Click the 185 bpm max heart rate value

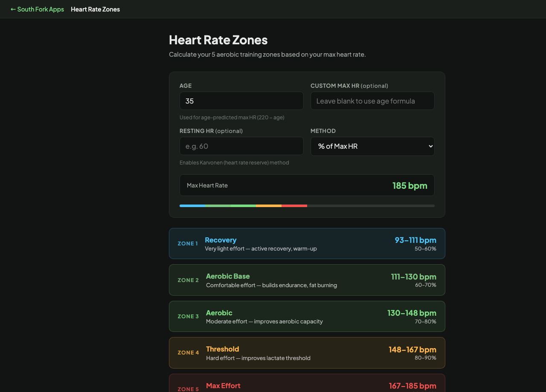[409, 185]
